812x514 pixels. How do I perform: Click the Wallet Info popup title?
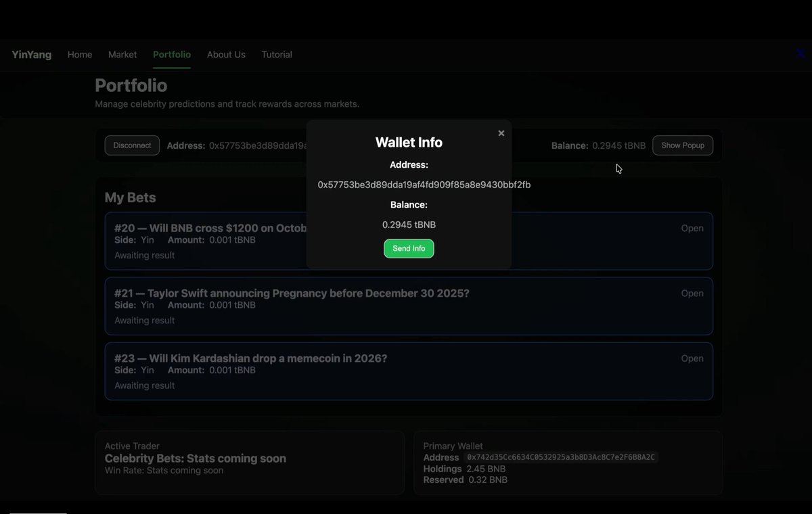point(409,143)
